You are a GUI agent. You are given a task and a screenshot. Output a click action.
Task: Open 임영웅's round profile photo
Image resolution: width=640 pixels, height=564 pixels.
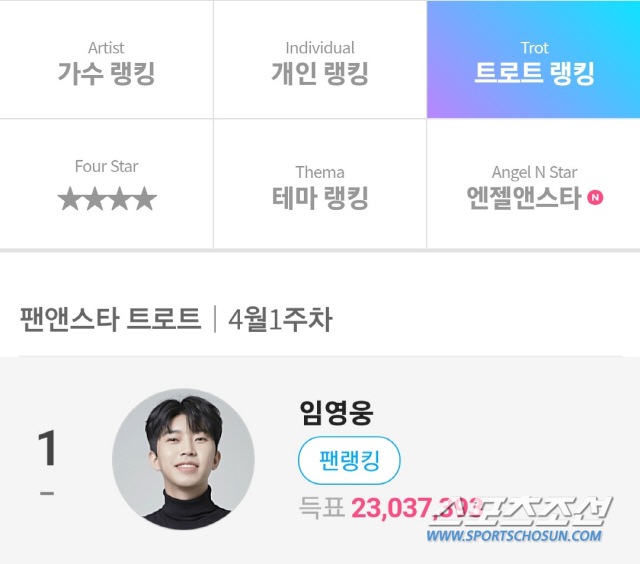[183, 459]
